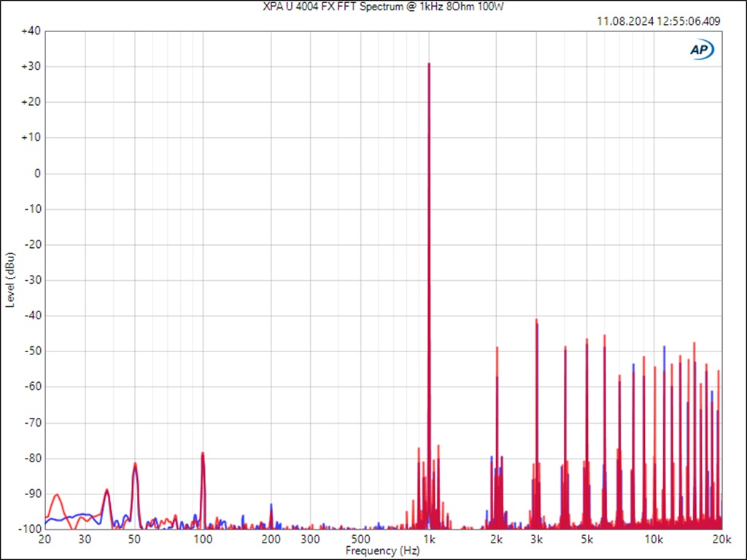Select the '200' frequency axis label
Viewport: 747px width, 560px height.
[271, 540]
